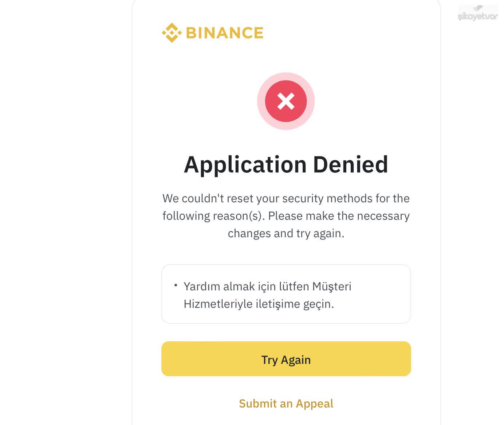Image resolution: width=504 pixels, height=425 pixels.
Task: Click the Application Denied heading
Action: 286,164
